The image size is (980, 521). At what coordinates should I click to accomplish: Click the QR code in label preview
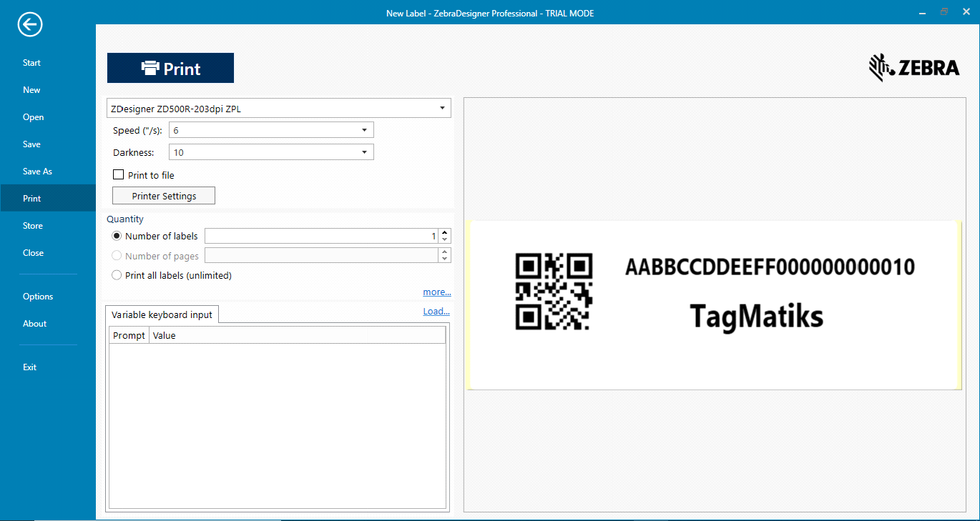tap(554, 291)
